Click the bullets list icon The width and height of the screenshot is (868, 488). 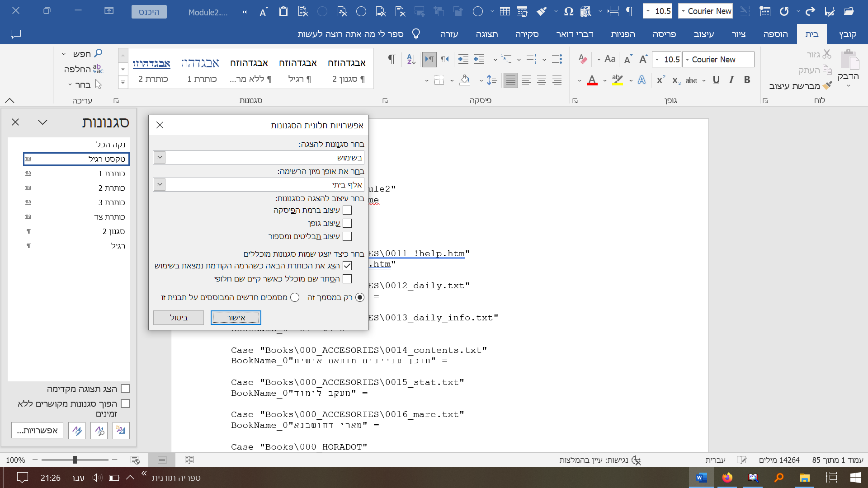tap(557, 59)
